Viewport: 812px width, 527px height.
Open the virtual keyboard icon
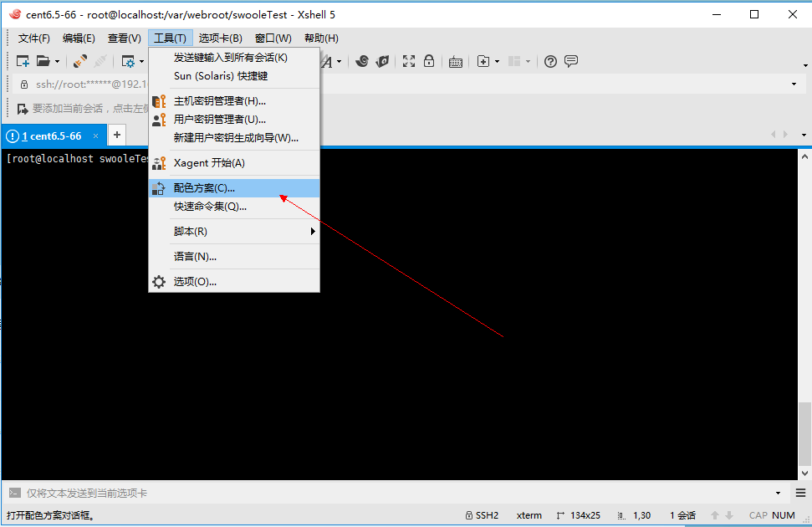(x=456, y=62)
